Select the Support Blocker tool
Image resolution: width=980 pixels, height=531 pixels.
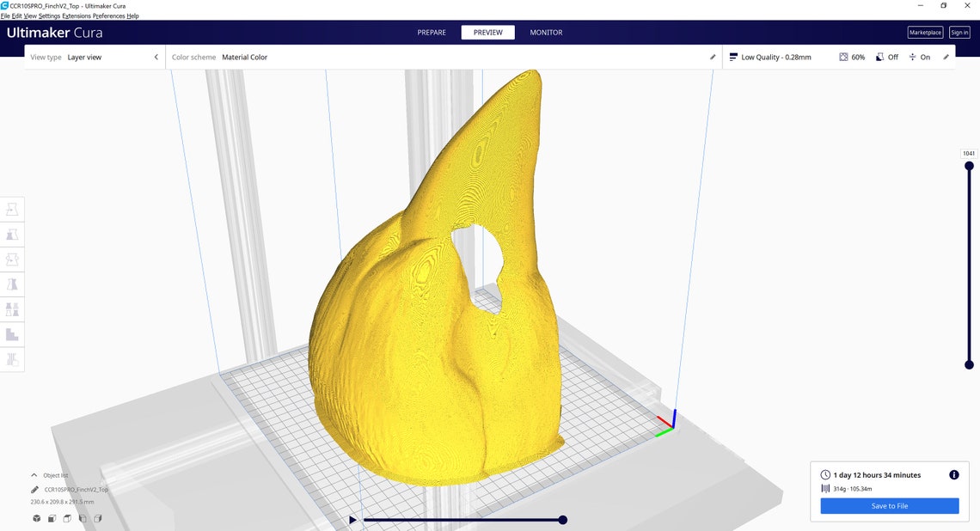click(x=12, y=334)
